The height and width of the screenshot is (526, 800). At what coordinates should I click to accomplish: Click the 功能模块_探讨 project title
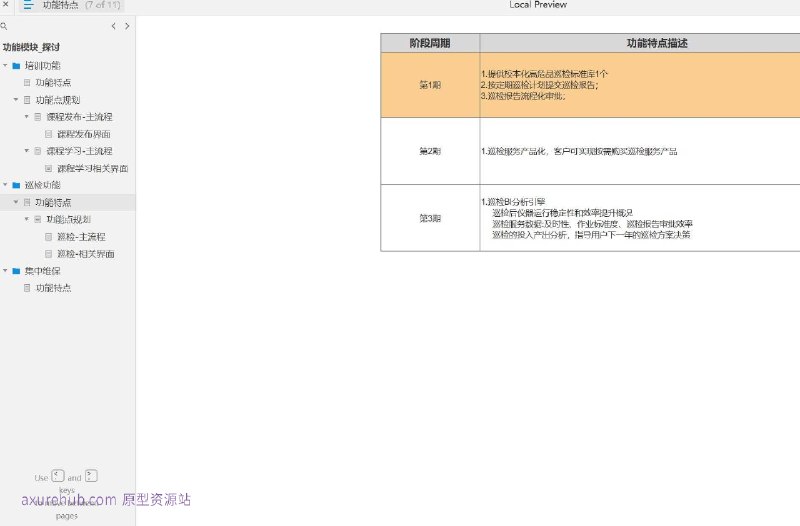tap(31, 47)
